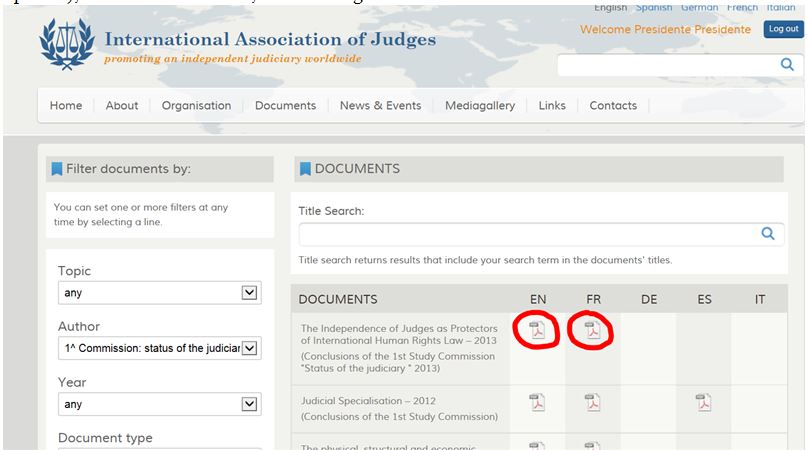Image resolution: width=807 pixels, height=450 pixels.
Task: Open the Links menu item
Action: click(x=552, y=106)
